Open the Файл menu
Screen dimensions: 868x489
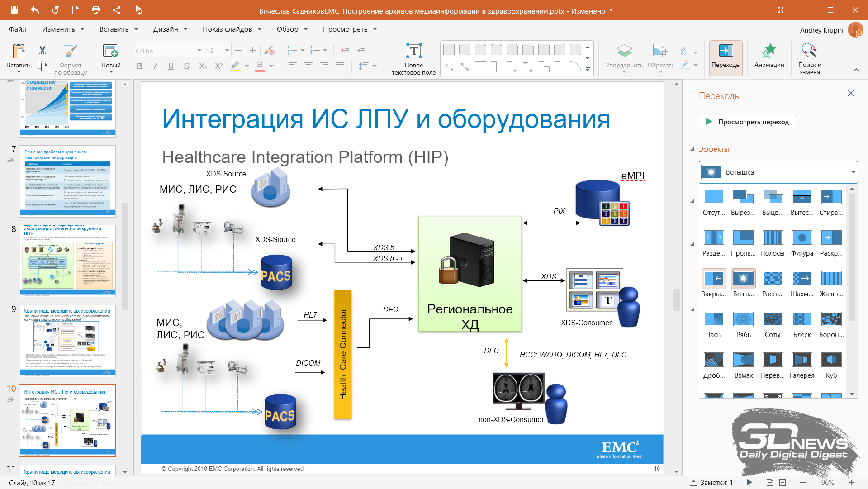[x=18, y=29]
